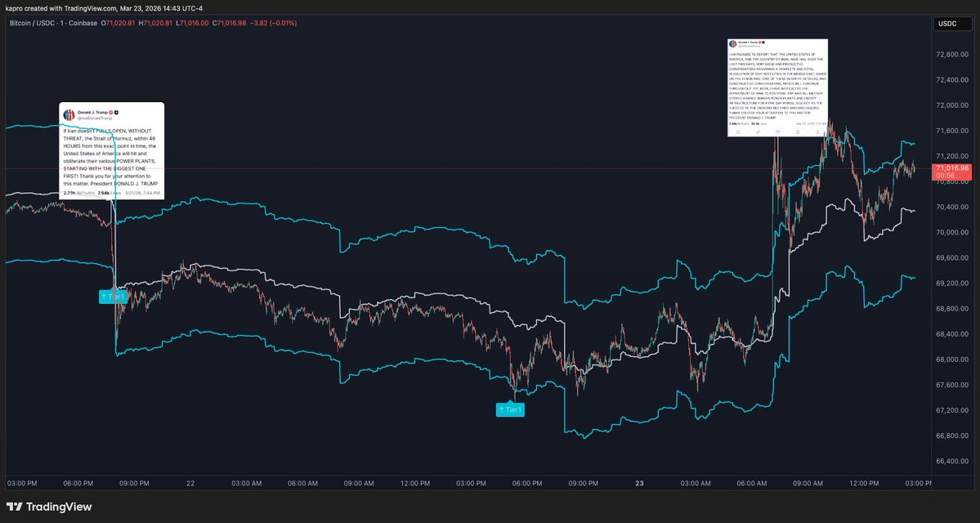Click the 3/21/26, 7:44 PM timestamp in the Hormuz post
This screenshot has width=980, height=523.
142,193
